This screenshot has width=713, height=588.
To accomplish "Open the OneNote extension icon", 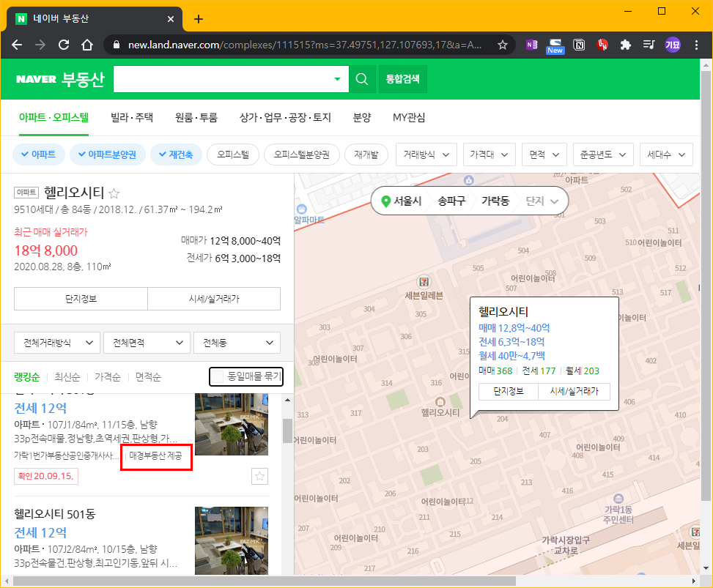I will (531, 45).
